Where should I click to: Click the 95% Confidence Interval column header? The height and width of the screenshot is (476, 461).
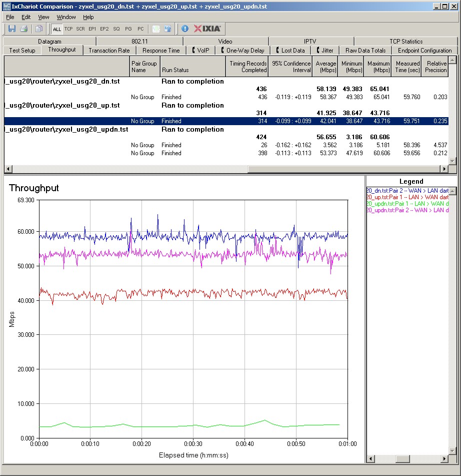point(290,67)
